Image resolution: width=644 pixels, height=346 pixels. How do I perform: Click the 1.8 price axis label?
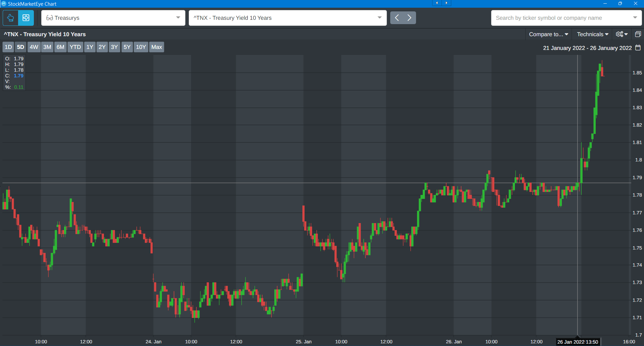click(x=639, y=160)
